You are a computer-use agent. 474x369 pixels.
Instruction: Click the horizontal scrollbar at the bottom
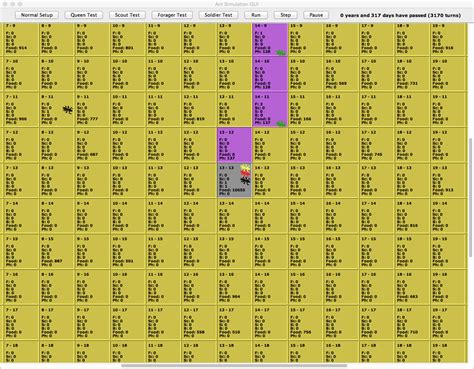pyautogui.click(x=234, y=366)
